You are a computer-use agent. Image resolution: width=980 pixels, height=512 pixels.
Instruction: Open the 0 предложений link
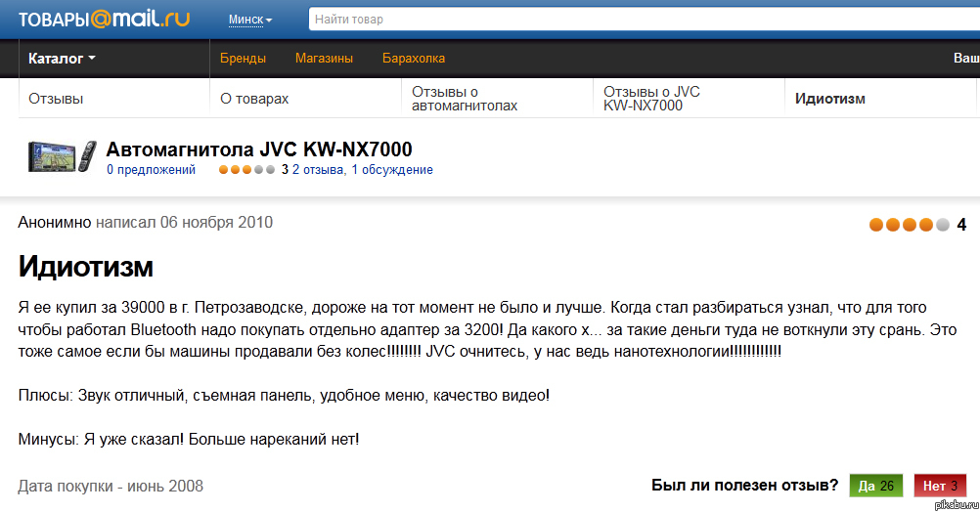tap(151, 170)
